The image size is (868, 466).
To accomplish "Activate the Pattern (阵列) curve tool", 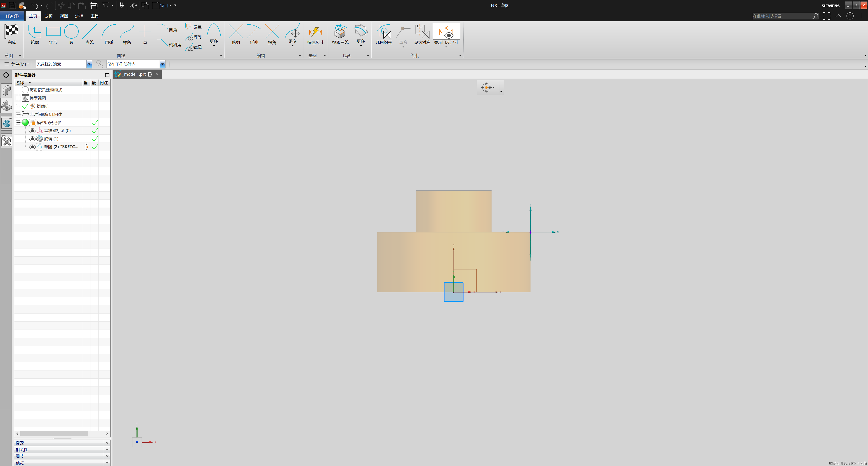I will point(194,37).
